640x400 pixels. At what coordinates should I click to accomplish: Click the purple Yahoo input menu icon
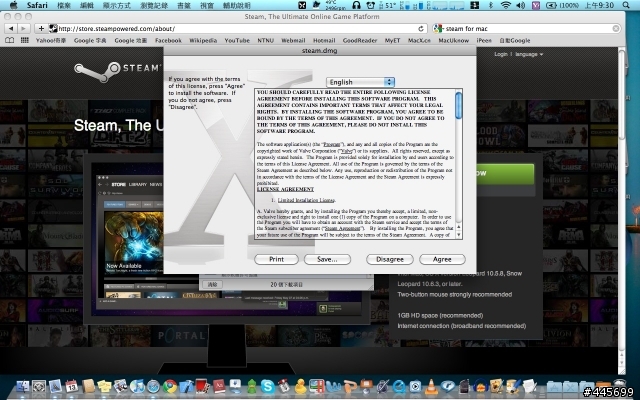(x=536, y=5)
